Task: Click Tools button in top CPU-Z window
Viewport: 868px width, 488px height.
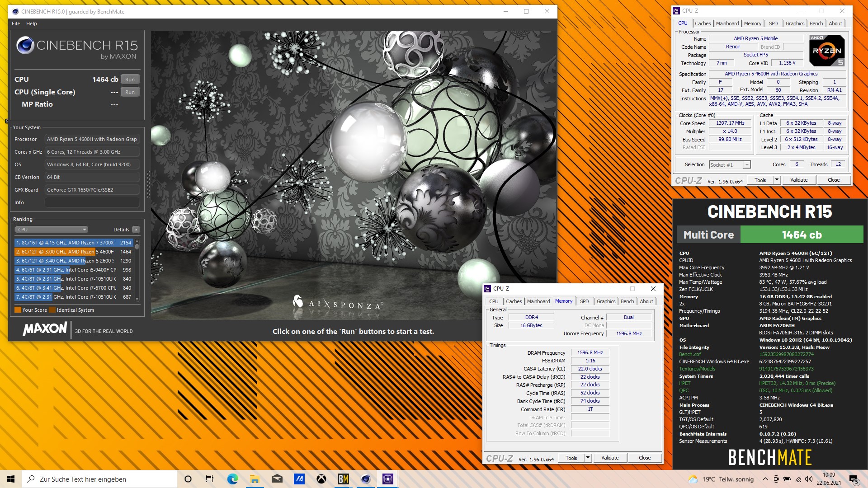Action: point(760,180)
